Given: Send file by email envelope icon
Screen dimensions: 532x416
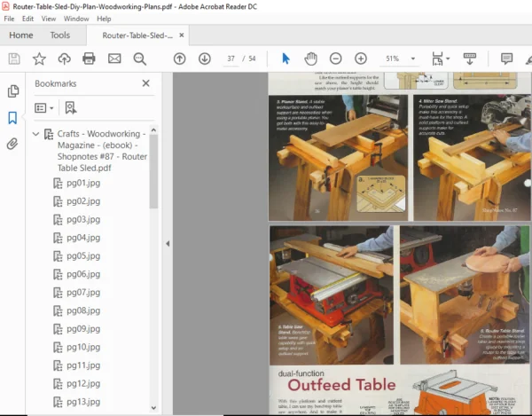Looking at the screenshot, I should [114, 59].
